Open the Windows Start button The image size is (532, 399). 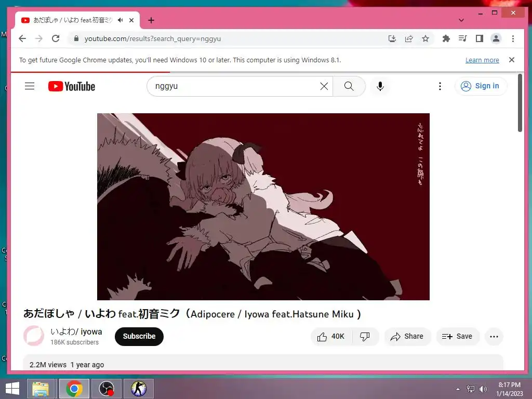click(12, 389)
